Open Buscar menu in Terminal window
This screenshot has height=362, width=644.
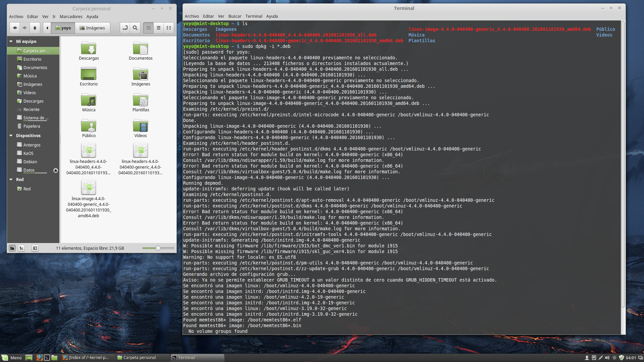pyautogui.click(x=235, y=16)
